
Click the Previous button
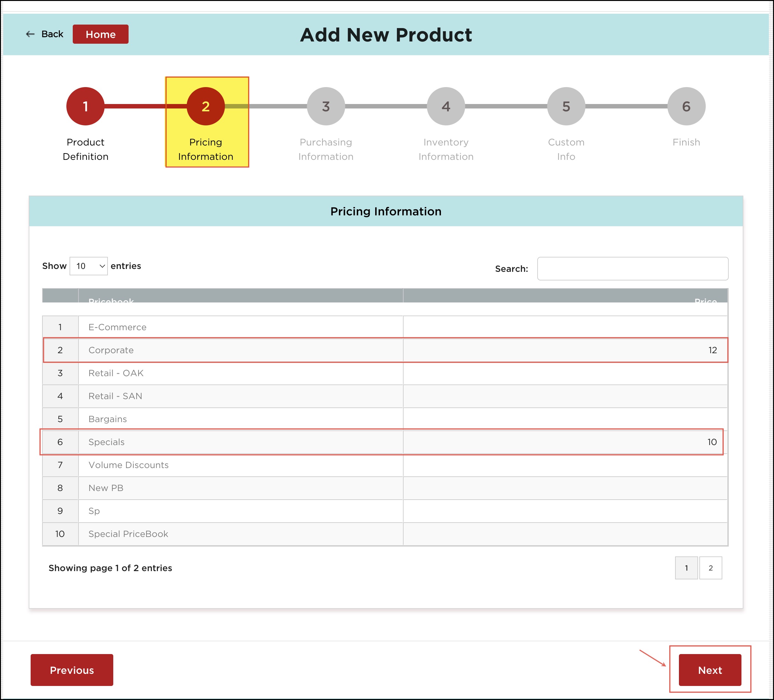[72, 670]
